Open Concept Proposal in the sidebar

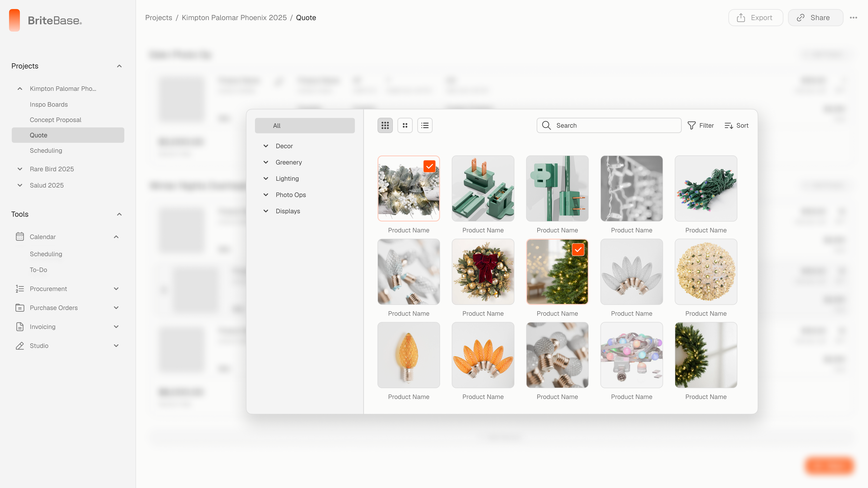point(55,120)
